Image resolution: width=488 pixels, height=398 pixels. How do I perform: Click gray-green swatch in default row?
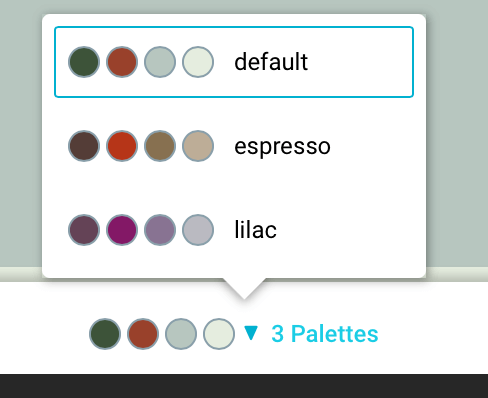pyautogui.click(x=160, y=62)
